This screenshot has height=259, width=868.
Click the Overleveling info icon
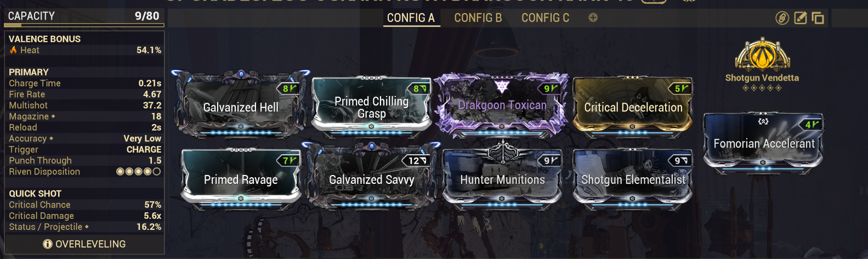point(48,244)
